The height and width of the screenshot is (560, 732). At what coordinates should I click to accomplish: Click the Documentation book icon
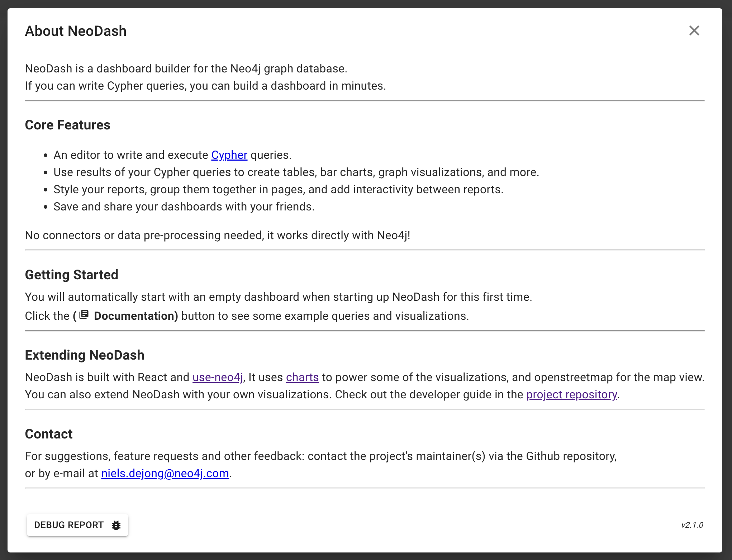[x=84, y=315]
